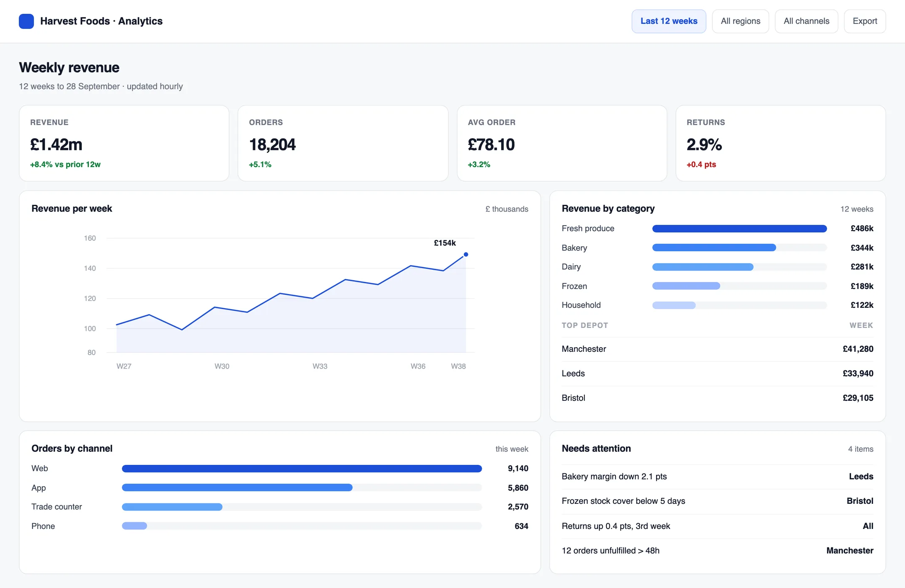Viewport: 905px width, 588px height.
Task: Open the All regions filter
Action: point(740,21)
